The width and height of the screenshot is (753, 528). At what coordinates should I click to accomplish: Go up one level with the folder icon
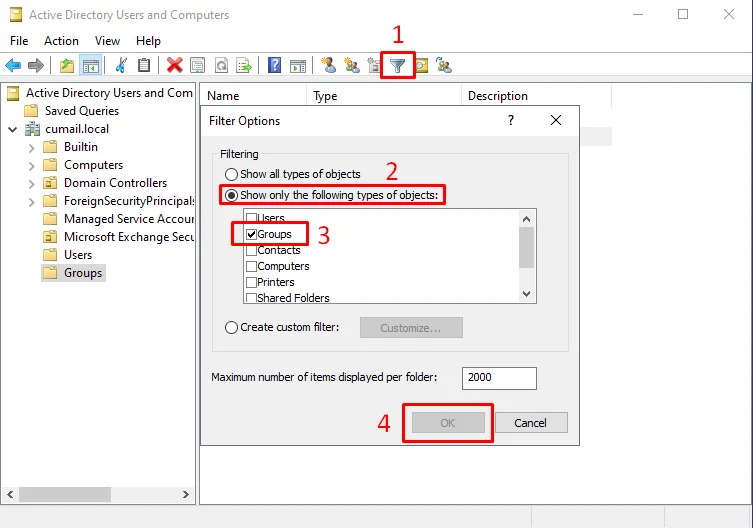coord(67,65)
